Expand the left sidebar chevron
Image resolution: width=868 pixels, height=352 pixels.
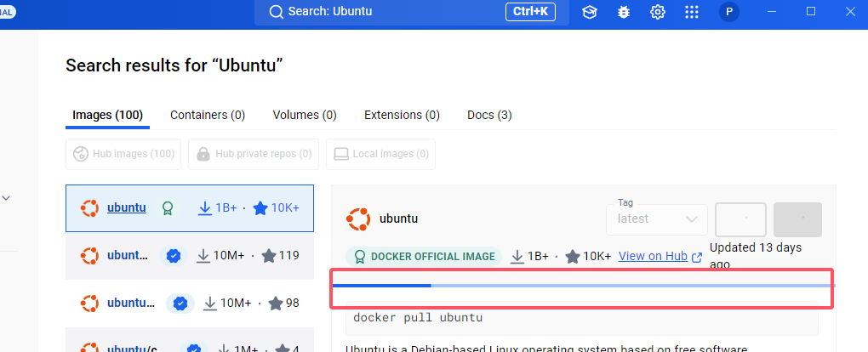click(x=6, y=198)
